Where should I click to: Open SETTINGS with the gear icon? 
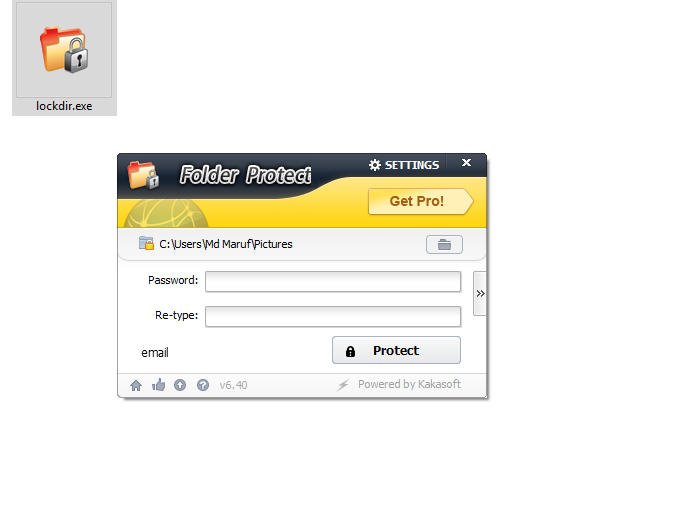point(404,165)
